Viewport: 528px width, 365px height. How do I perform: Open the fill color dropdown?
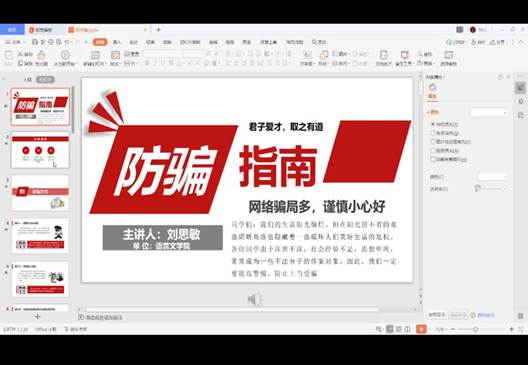point(492,176)
